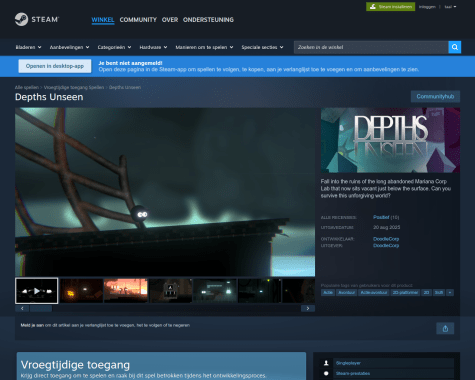This screenshot has width=475, height=380.
Task: Click the plus button after tags
Action: point(450,293)
